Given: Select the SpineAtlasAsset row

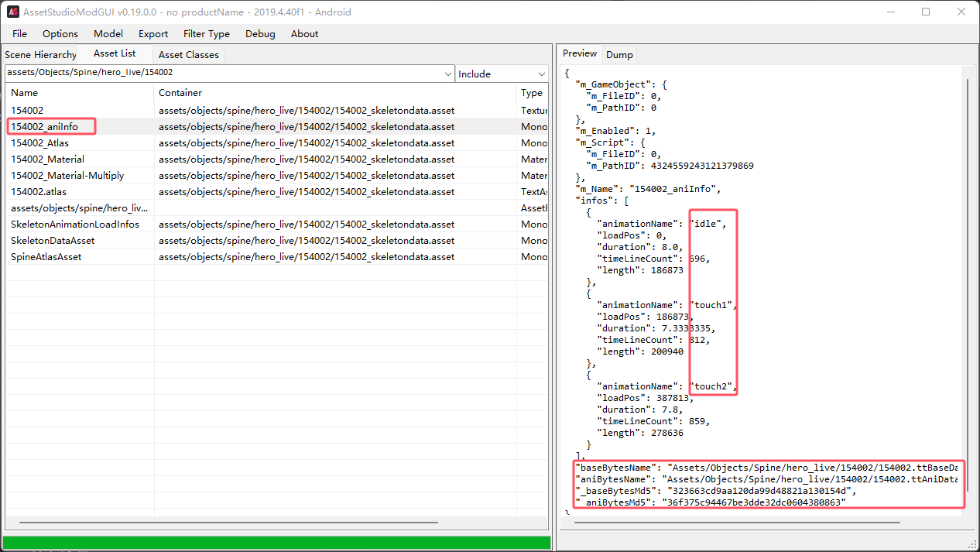Looking at the screenshot, I should pos(276,256).
